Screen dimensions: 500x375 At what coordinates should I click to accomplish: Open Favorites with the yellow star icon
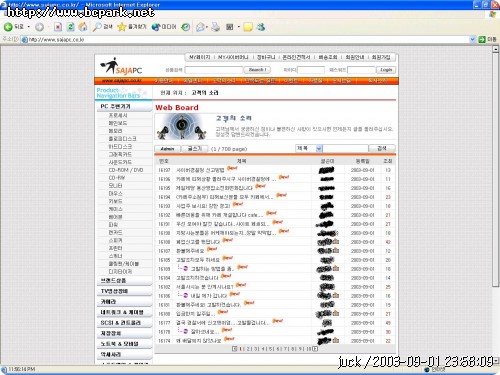[x=122, y=27]
